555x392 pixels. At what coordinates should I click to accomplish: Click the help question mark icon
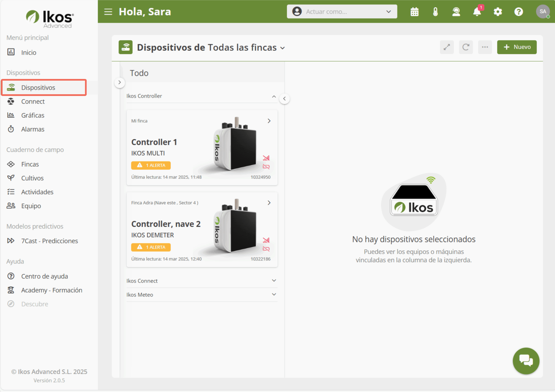(x=519, y=12)
